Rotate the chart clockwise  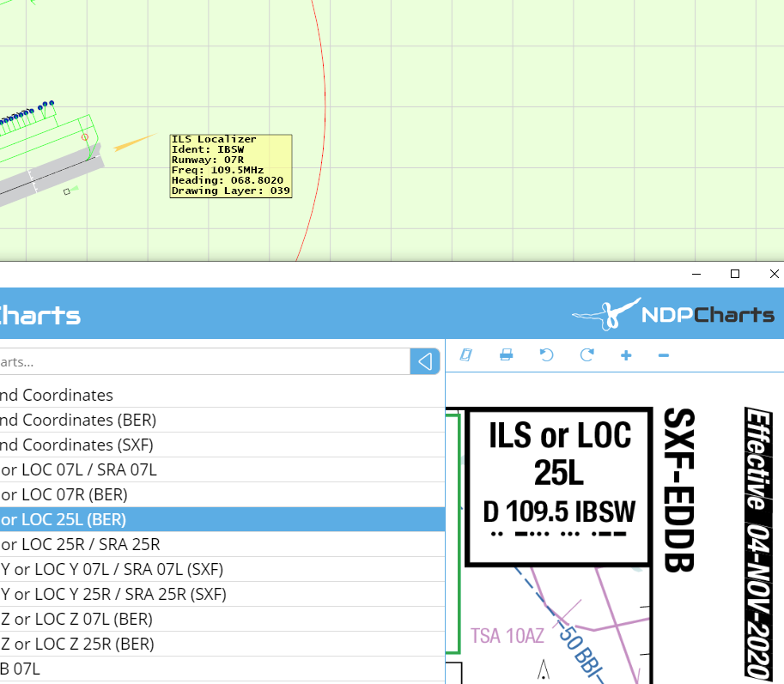(587, 355)
